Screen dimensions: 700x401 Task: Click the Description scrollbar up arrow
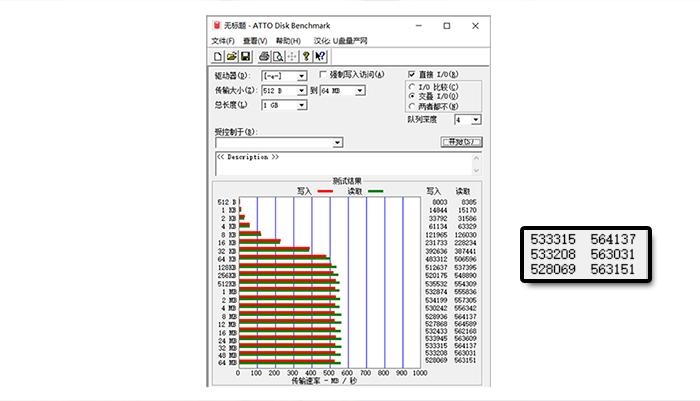point(476,158)
